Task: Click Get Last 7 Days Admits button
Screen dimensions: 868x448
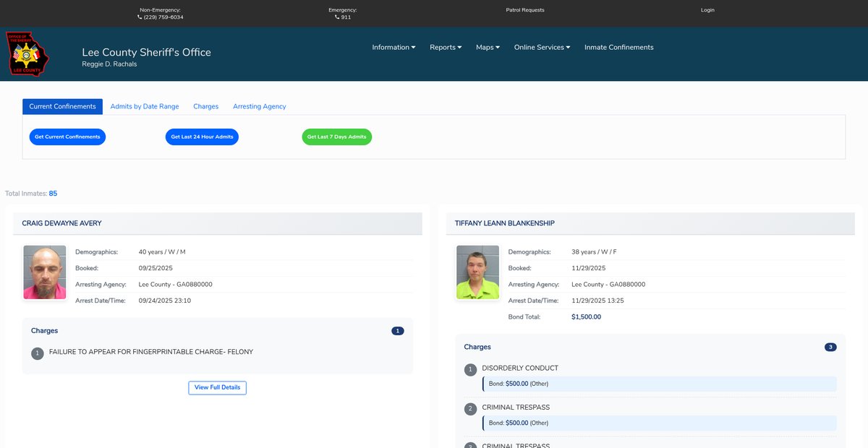Action: coord(336,137)
